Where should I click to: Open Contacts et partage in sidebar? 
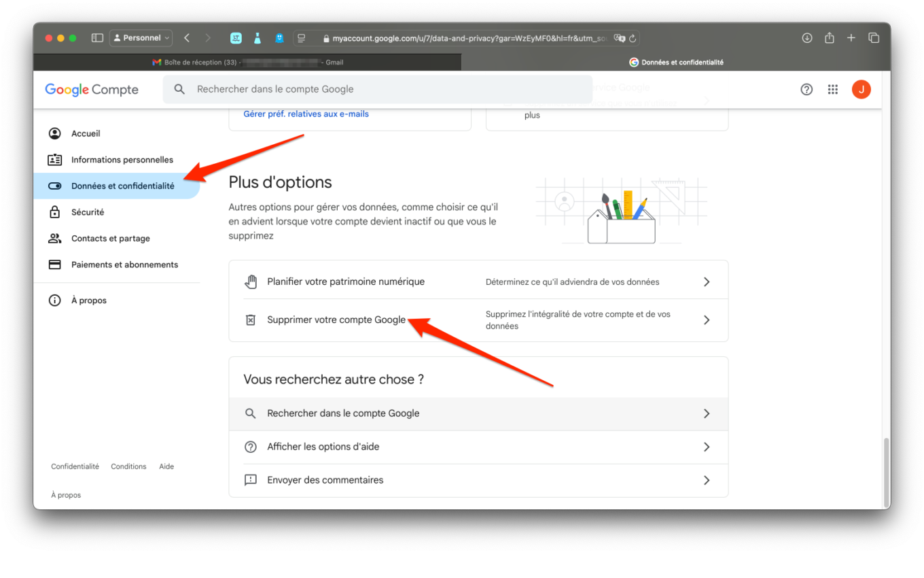[x=117, y=239]
